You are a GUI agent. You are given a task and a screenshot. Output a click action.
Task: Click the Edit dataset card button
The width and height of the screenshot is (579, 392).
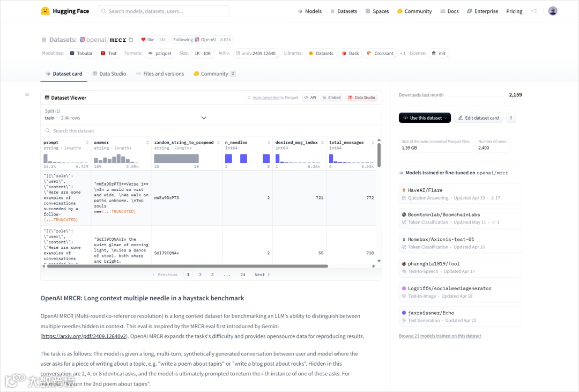tap(478, 118)
